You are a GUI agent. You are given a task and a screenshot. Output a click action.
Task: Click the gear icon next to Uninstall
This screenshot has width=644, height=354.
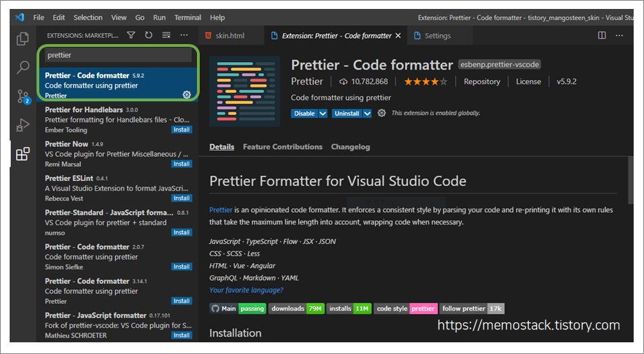pos(382,113)
